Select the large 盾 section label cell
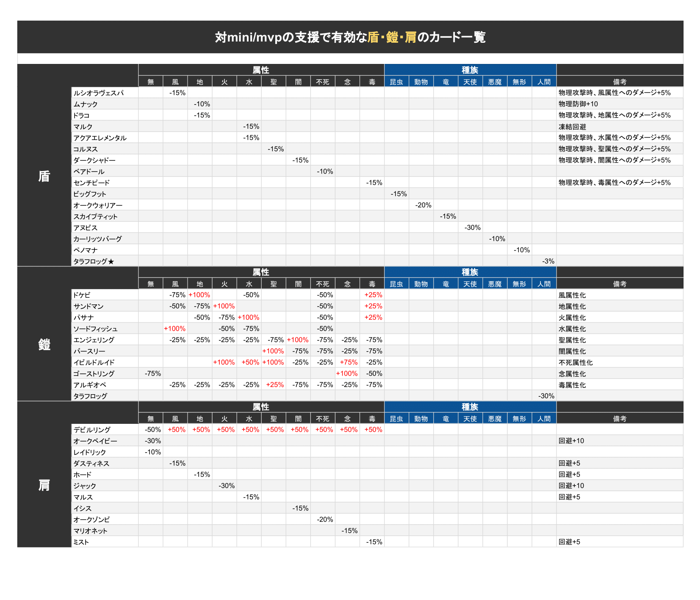 pos(44,176)
